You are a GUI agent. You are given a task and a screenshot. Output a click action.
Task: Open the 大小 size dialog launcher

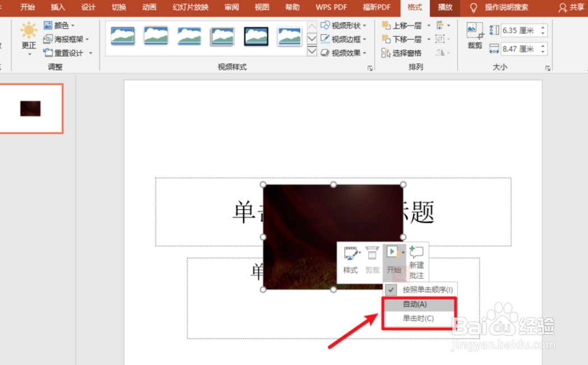(x=548, y=69)
